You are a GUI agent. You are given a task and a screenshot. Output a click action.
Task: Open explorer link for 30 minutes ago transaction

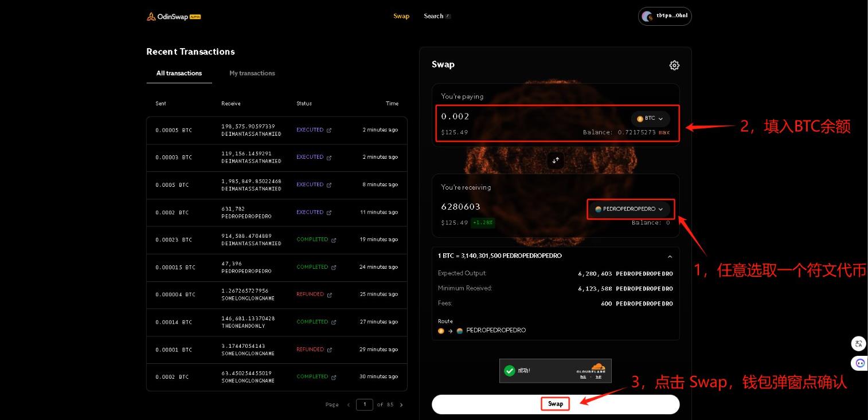[x=334, y=377]
